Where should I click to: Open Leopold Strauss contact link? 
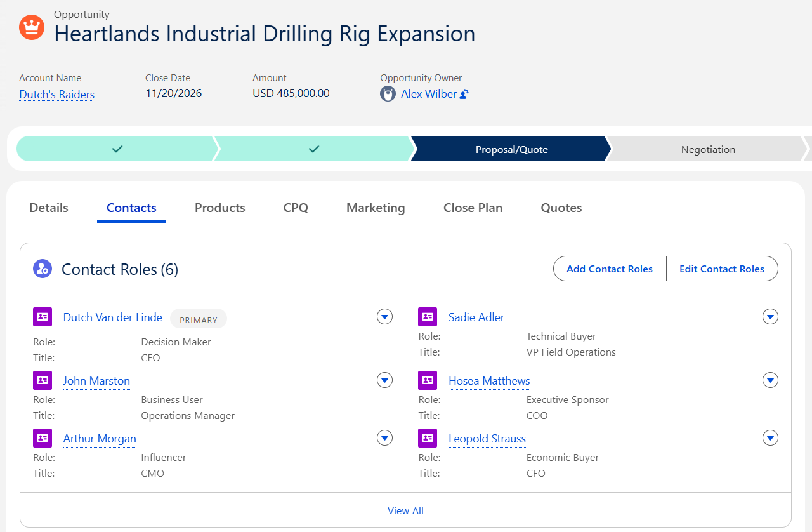click(487, 439)
